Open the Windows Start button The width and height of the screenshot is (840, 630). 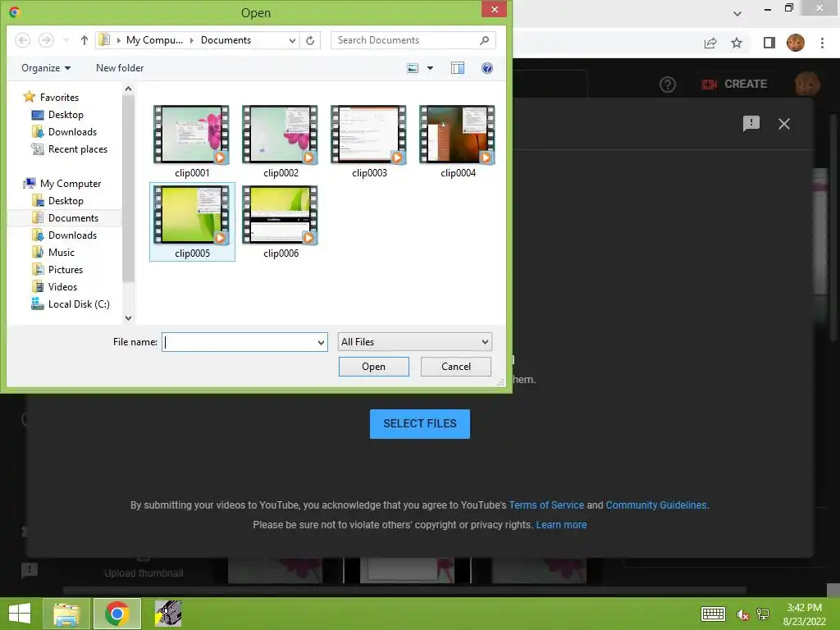[20, 614]
